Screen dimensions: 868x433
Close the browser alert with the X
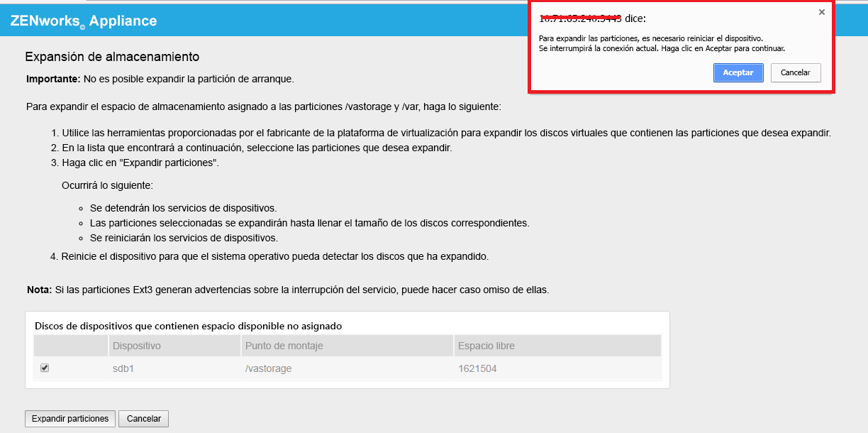821,12
